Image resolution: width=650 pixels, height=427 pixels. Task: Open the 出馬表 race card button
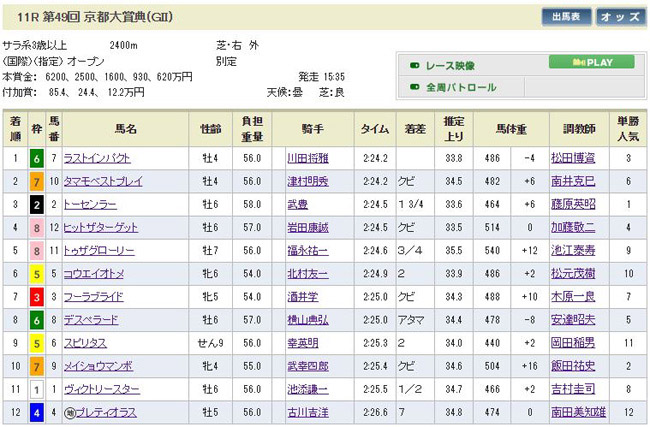click(x=565, y=17)
